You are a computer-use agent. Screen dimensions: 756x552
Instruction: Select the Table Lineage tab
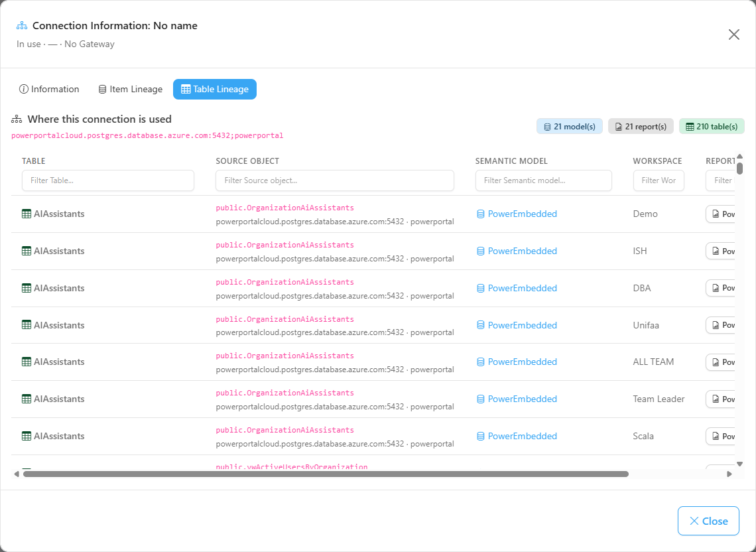pyautogui.click(x=215, y=90)
